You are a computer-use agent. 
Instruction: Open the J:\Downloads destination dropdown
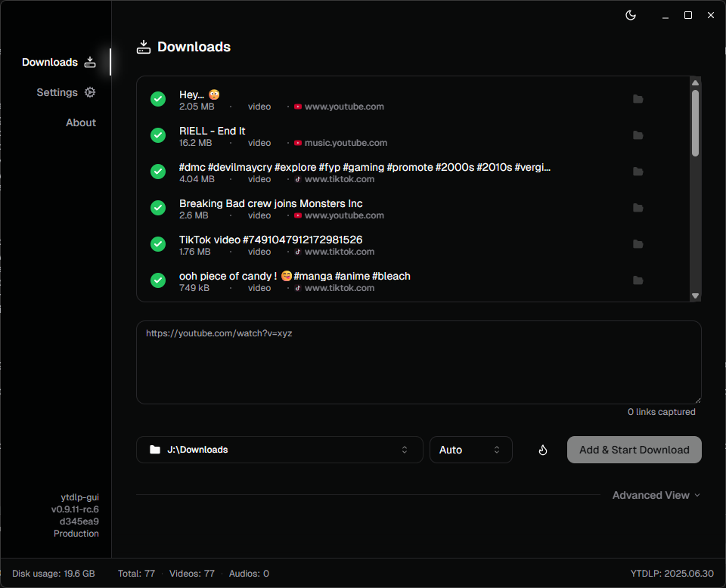(280, 450)
